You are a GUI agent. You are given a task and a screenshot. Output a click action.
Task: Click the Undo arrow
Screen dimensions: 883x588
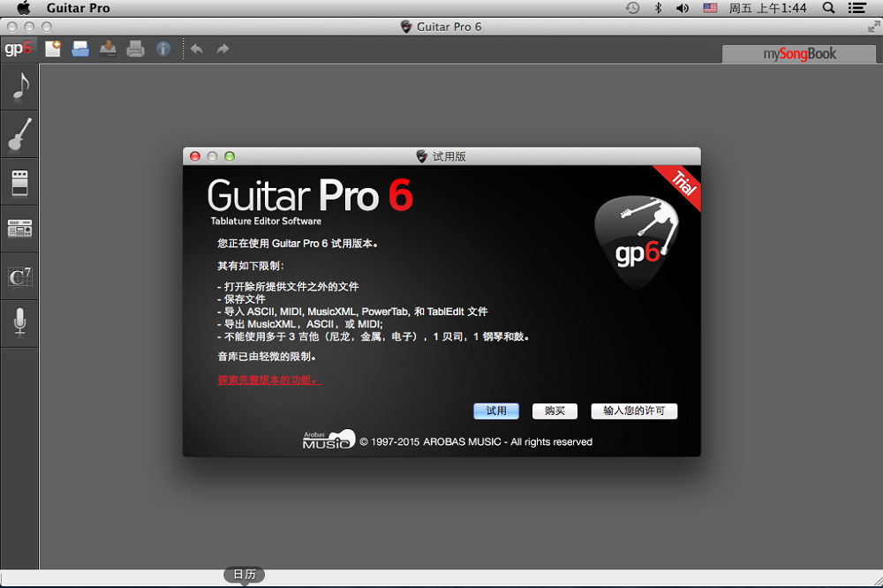197,49
